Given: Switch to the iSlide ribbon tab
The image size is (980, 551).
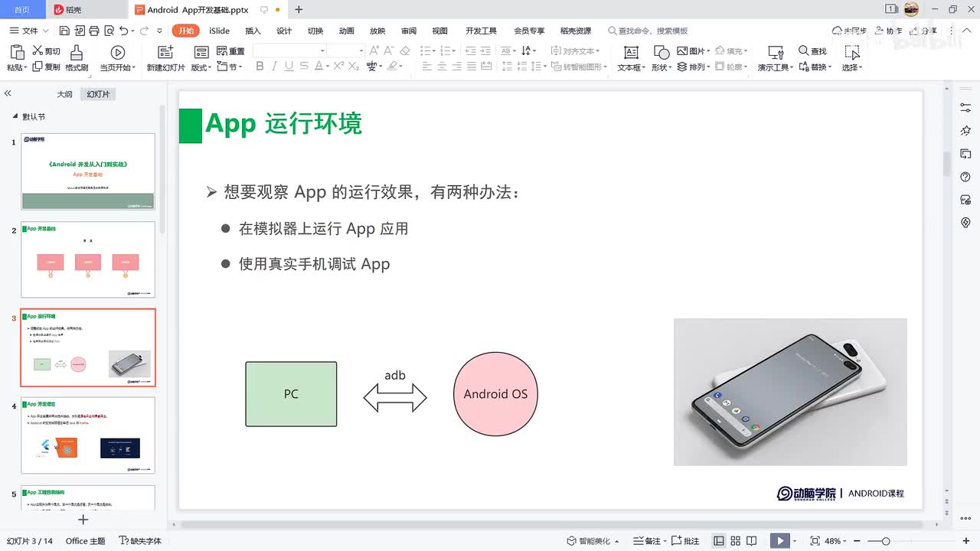Looking at the screenshot, I should pyautogui.click(x=219, y=31).
